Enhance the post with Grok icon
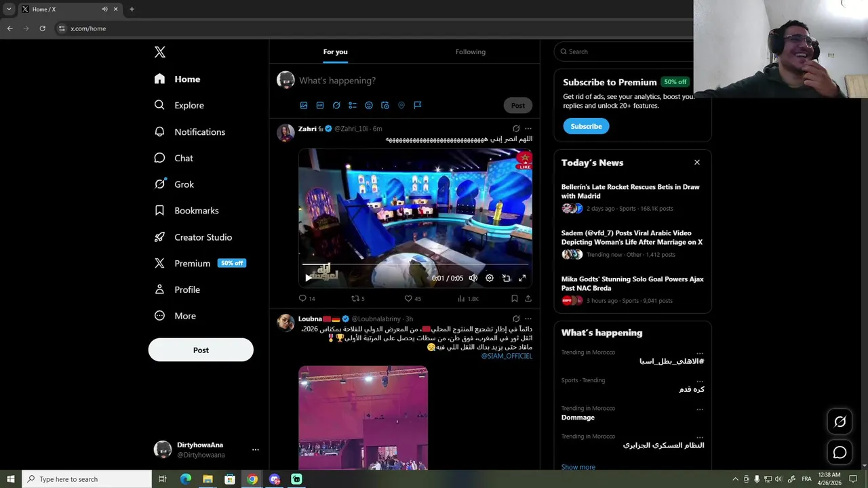This screenshot has width=868, height=488. coord(336,105)
